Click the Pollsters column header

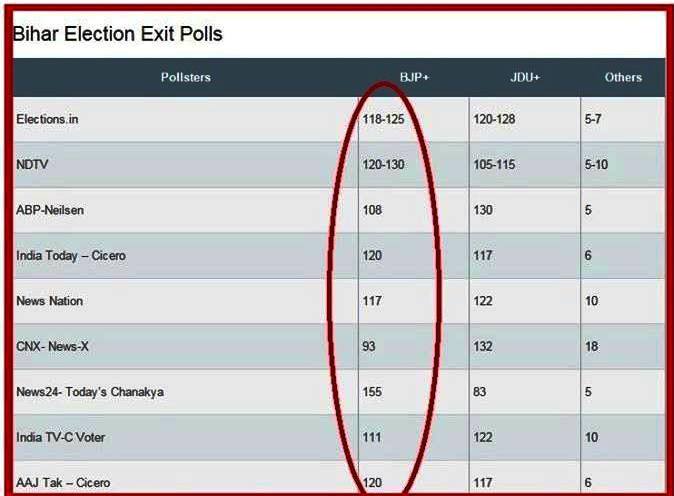coord(185,77)
